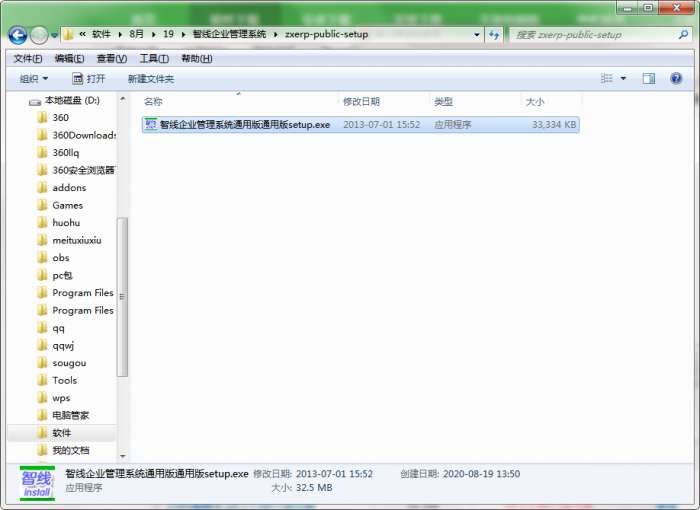Select the 360 folder in the tree
The width and height of the screenshot is (700, 510).
pyautogui.click(x=60, y=118)
